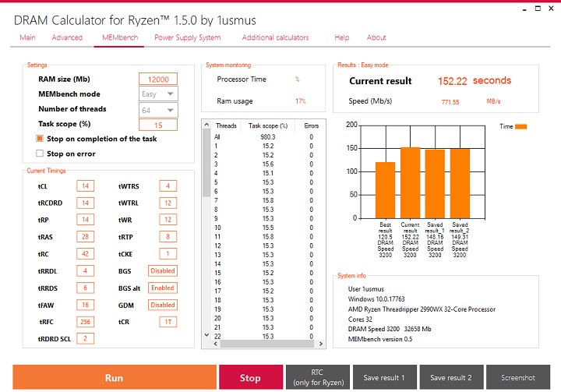Click the Screenshot button
This screenshot has height=392, width=561.
coord(518,377)
